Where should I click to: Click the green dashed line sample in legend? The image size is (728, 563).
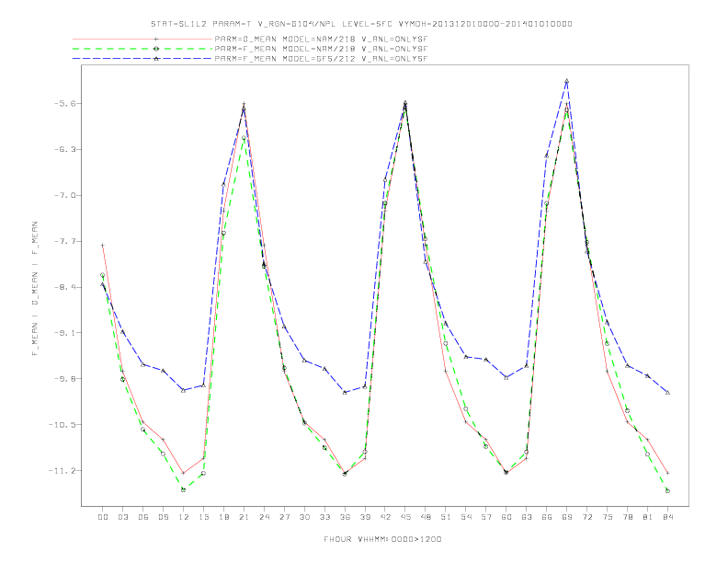point(142,49)
